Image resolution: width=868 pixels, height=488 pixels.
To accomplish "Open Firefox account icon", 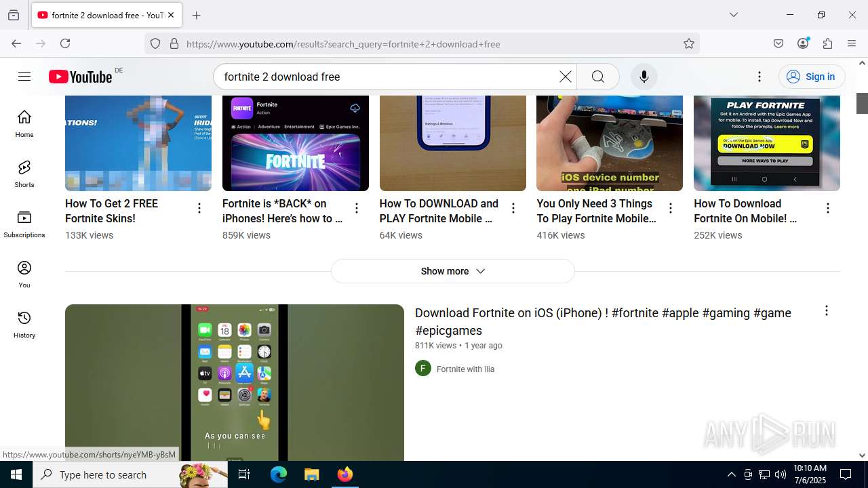I will point(803,43).
